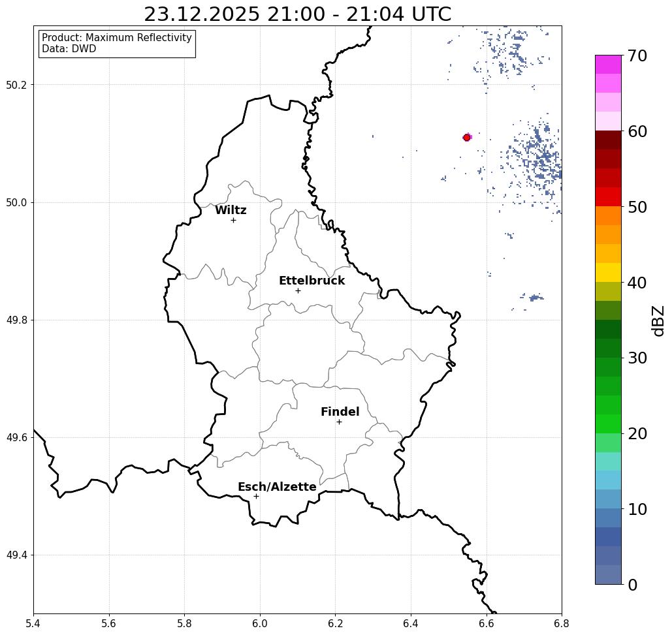Click the red high-reflectivity dot on the map
The height and width of the screenshot is (635, 672).
[467, 138]
